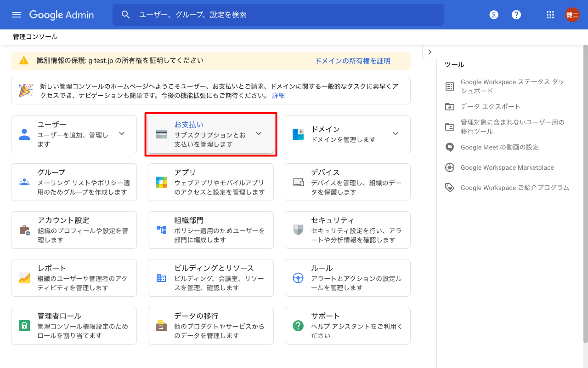Open the ドメイン card title
Viewport: 588px width, 368px height.
pyautogui.click(x=325, y=129)
